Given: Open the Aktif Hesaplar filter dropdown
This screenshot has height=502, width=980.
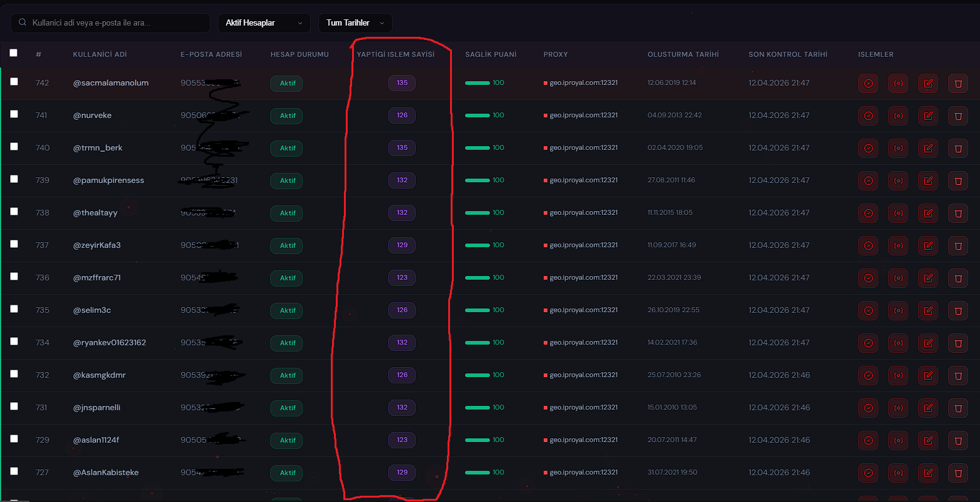Looking at the screenshot, I should pos(264,23).
